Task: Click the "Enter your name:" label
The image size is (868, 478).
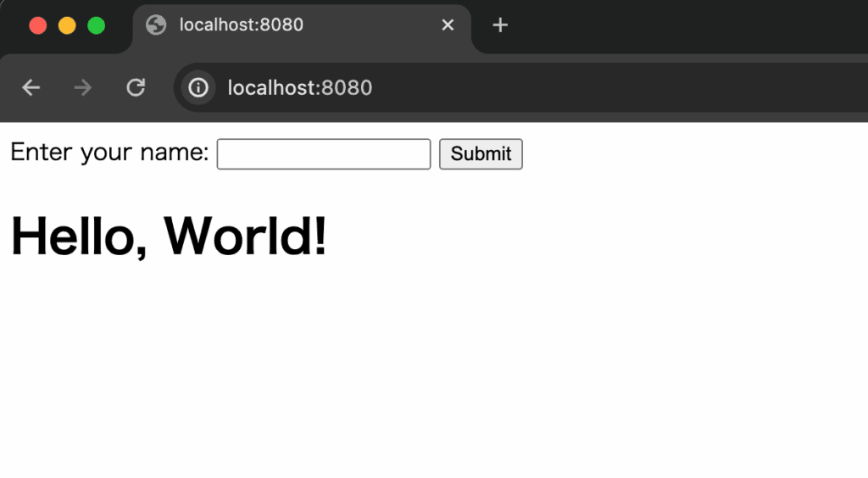Action: pyautogui.click(x=109, y=153)
